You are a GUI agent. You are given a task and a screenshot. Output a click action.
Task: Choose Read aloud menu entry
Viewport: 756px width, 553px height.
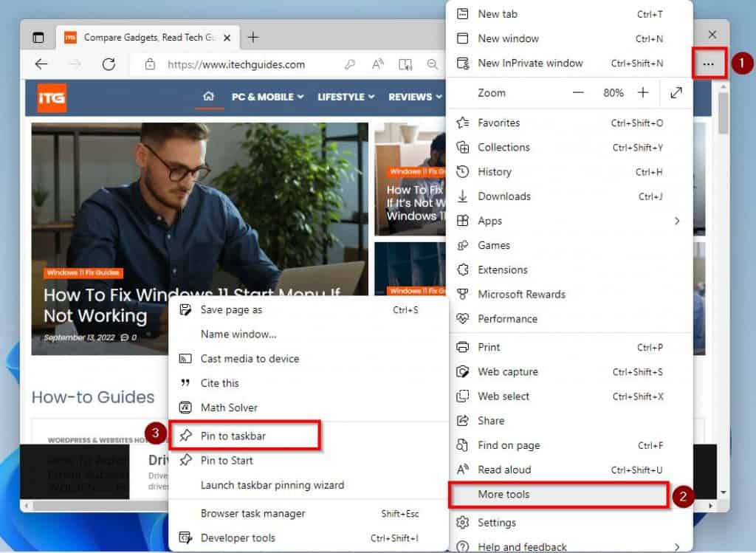(x=569, y=470)
